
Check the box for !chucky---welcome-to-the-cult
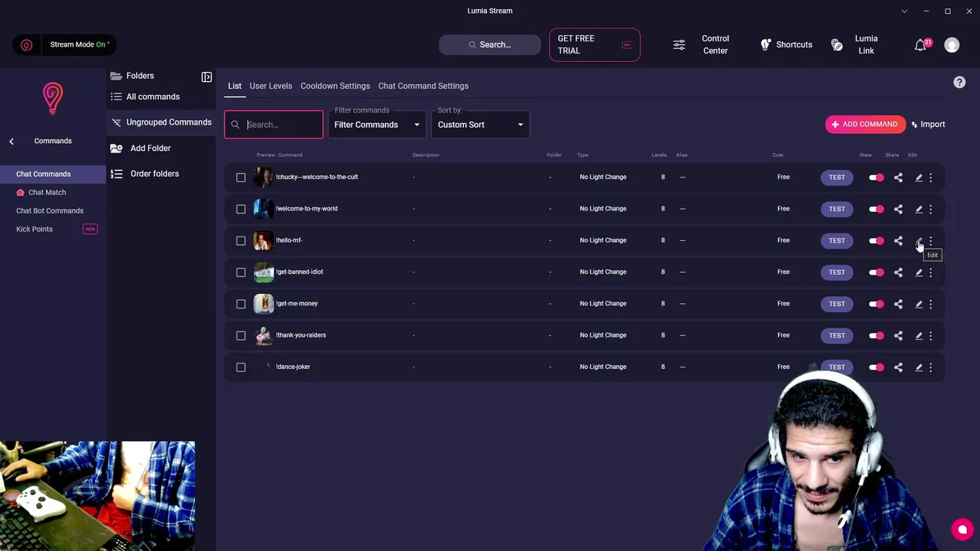pos(241,178)
